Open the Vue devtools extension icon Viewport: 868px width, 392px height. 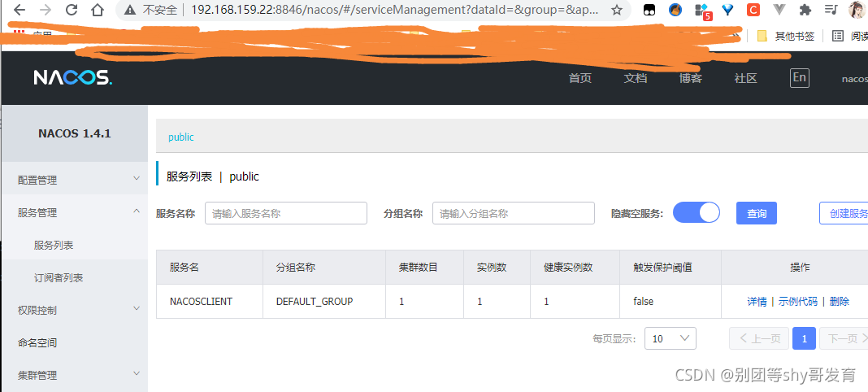point(779,10)
